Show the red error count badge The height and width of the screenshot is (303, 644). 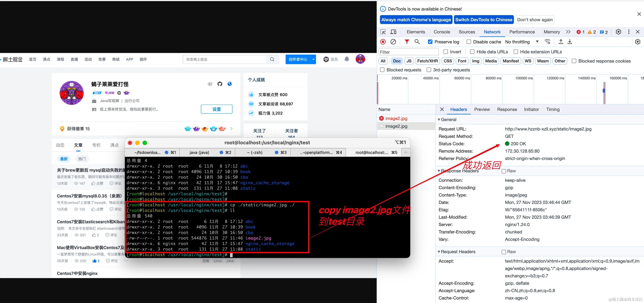[x=580, y=32]
